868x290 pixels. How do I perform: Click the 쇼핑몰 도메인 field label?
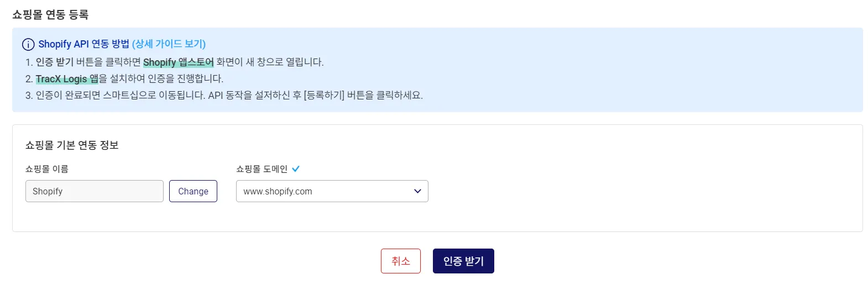click(262, 169)
